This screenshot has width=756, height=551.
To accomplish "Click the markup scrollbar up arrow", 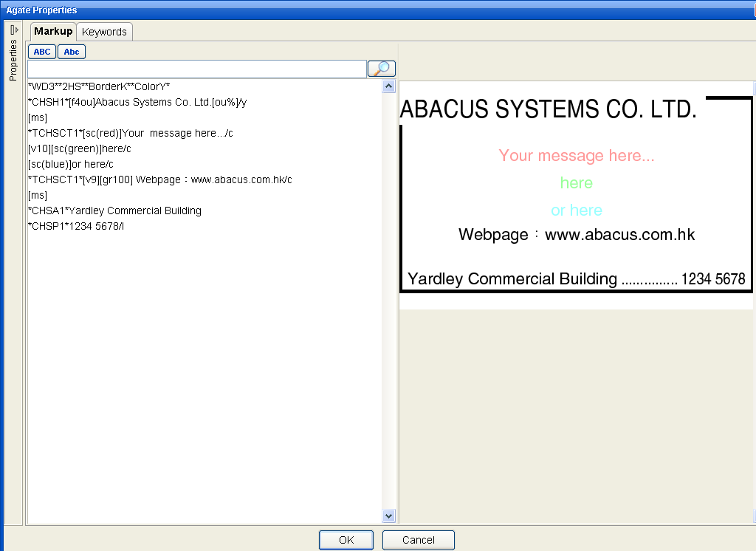I will (388, 86).
